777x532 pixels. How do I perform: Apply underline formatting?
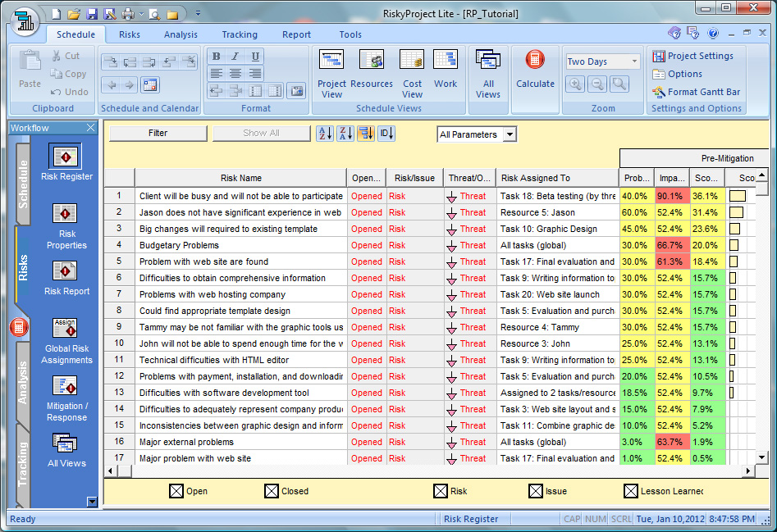tap(254, 57)
